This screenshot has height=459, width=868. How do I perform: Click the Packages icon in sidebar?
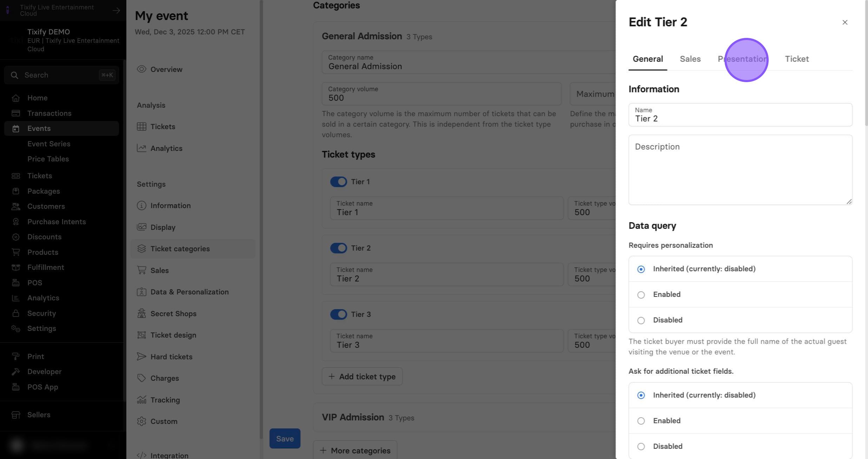[x=15, y=191]
